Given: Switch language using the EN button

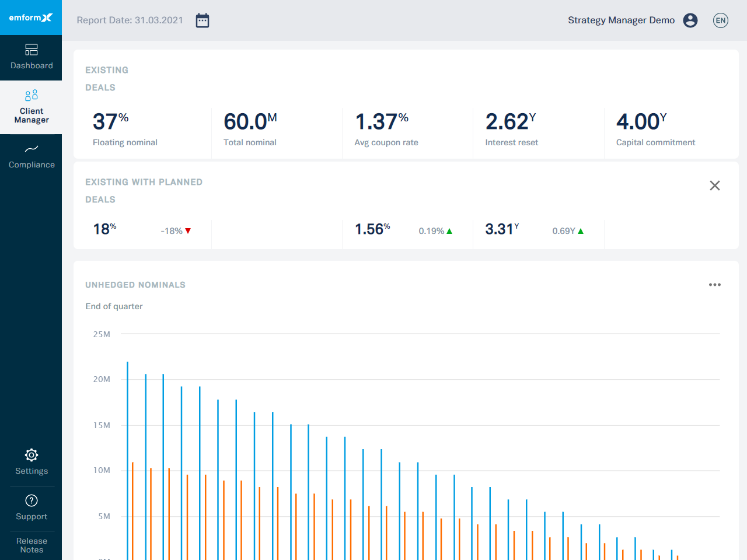Looking at the screenshot, I should coord(721,20).
